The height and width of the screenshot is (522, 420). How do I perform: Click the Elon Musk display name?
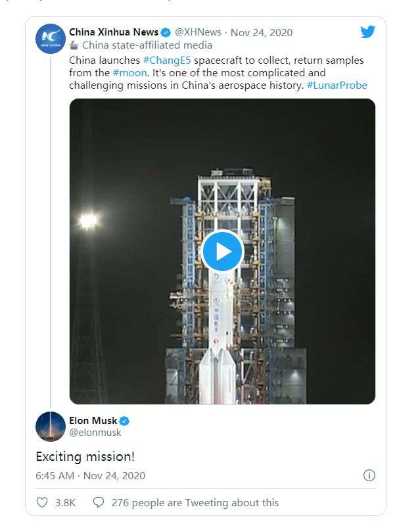pyautogui.click(x=92, y=421)
